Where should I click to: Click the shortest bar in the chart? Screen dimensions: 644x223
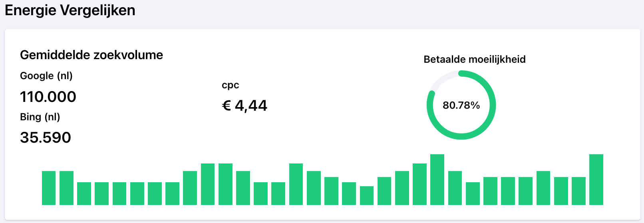pyautogui.click(x=367, y=195)
